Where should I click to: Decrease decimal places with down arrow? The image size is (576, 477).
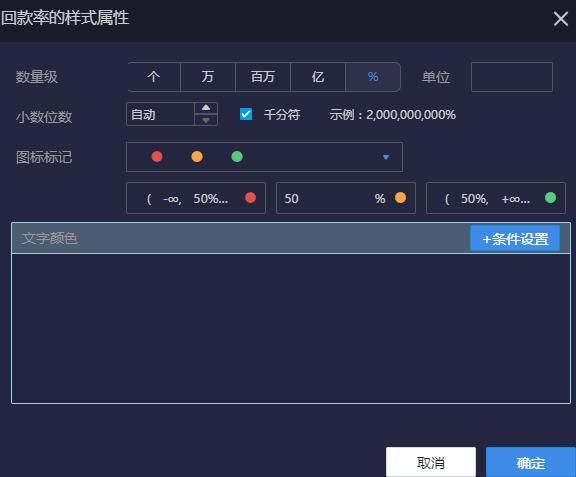coord(206,120)
